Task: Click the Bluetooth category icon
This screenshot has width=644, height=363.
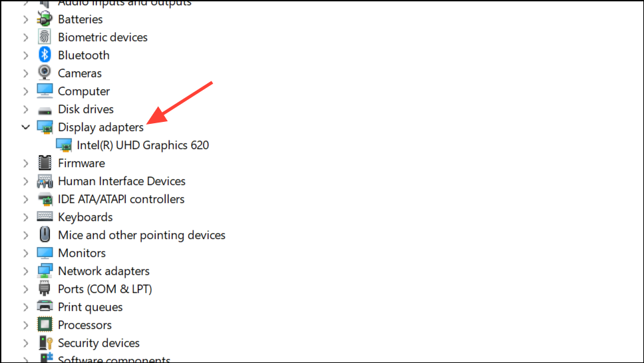Action: point(45,55)
